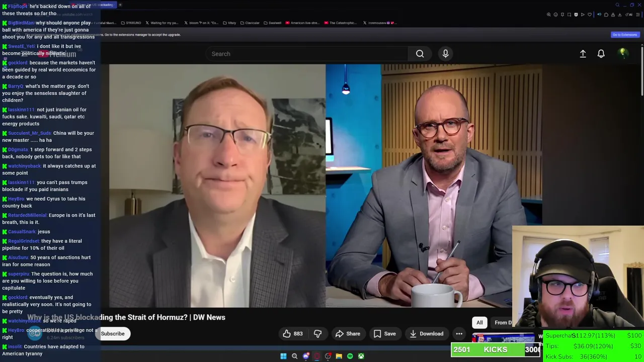Viewport: 644px width, 362px height.
Task: Click username BarryQ in chat
Action: coord(16,86)
